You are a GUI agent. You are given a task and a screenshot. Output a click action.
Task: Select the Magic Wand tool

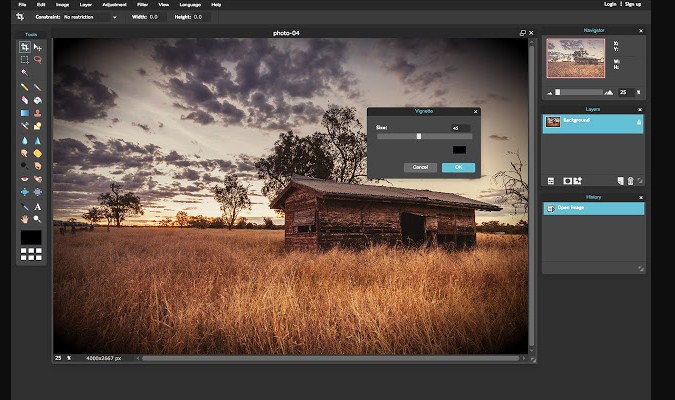pos(25,73)
